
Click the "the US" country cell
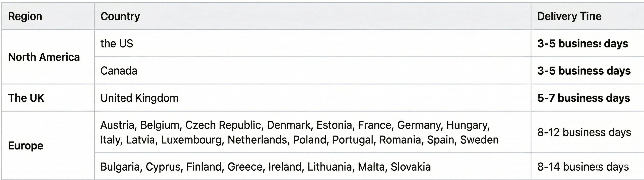[117, 44]
